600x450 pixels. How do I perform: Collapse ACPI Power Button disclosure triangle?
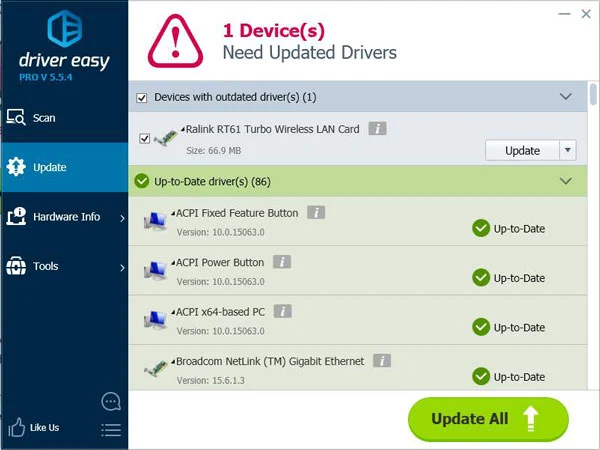point(173,262)
